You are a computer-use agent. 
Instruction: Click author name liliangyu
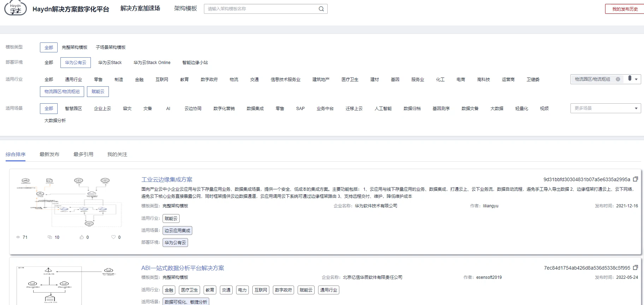tap(491, 206)
